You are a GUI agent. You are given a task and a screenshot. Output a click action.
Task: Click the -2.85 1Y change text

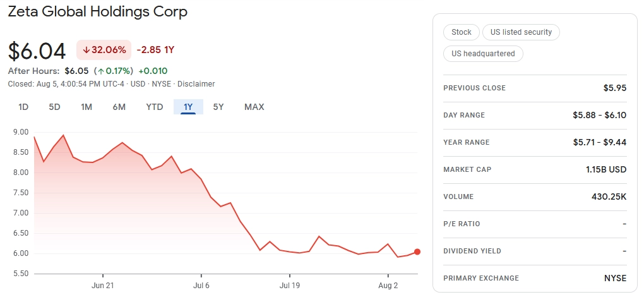[x=156, y=50]
